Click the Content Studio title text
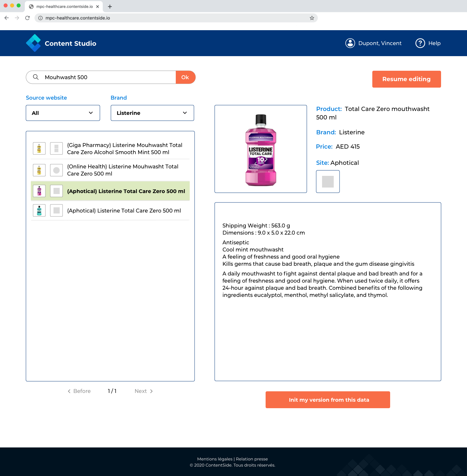 click(70, 43)
